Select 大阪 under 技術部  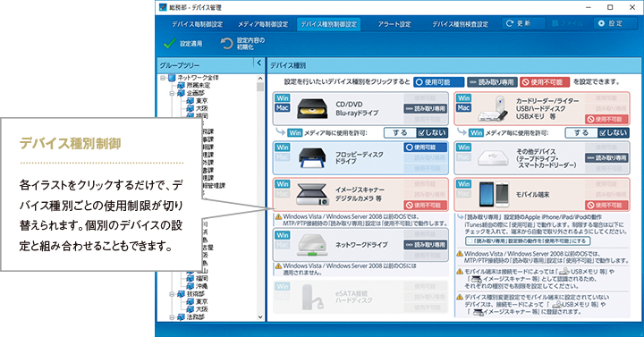tap(201, 309)
